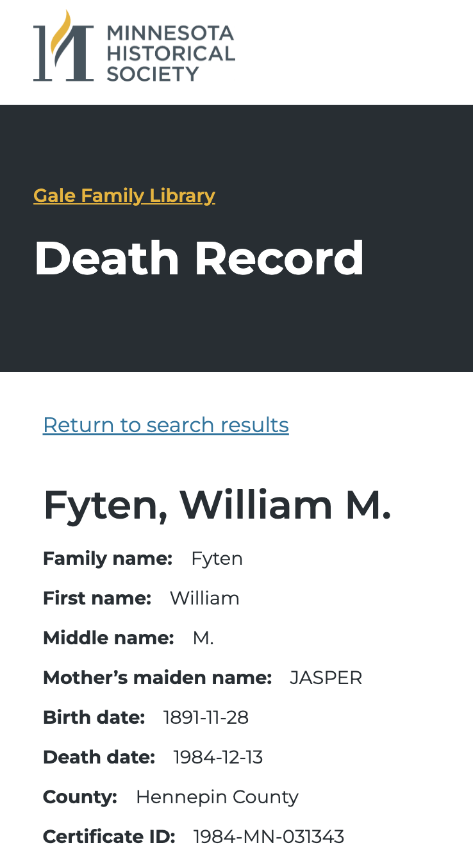The width and height of the screenshot is (473, 868).
Task: Click the maiden name value JASPER
Action: click(x=326, y=678)
